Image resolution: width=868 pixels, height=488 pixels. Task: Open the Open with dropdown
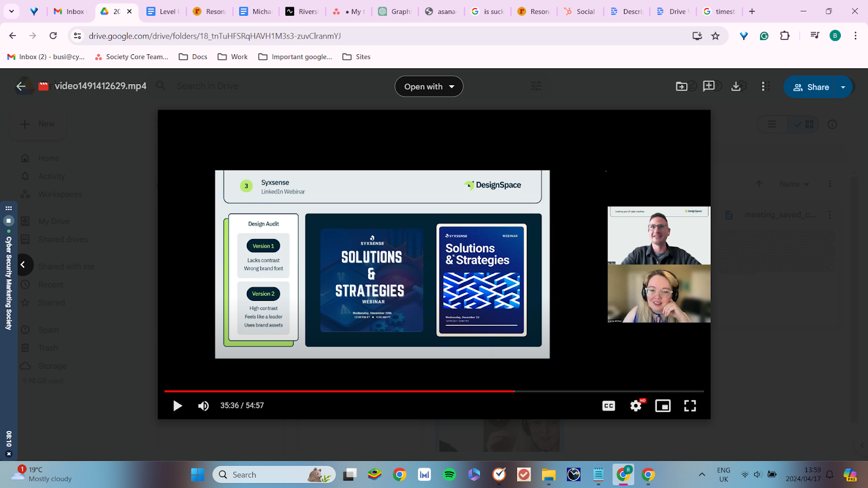click(429, 87)
